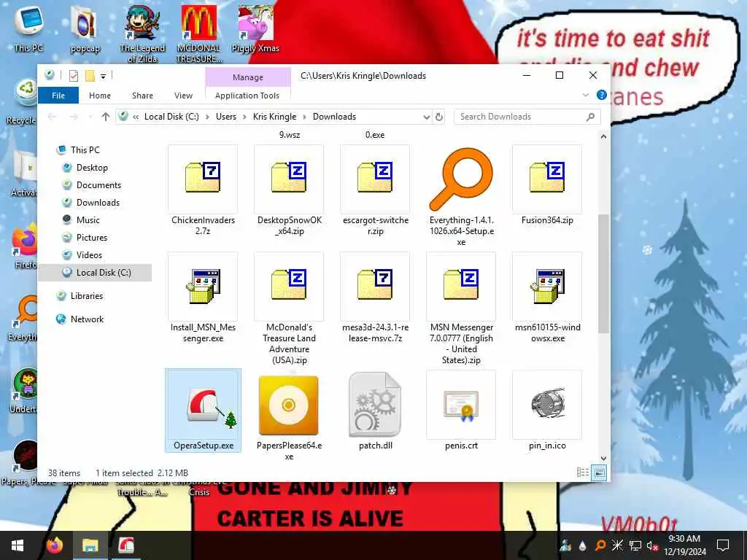The width and height of the screenshot is (747, 560).
Task: Open Windows Start menu
Action: point(18,545)
